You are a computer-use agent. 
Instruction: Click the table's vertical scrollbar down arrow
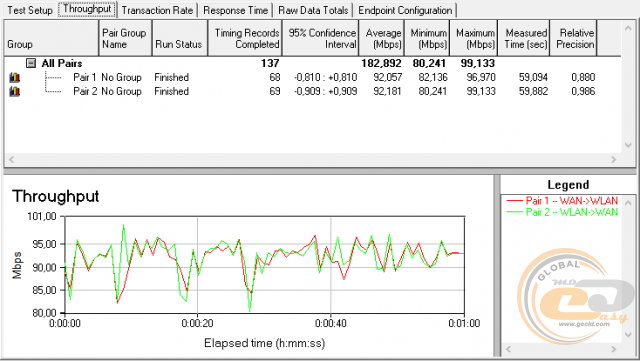click(628, 145)
